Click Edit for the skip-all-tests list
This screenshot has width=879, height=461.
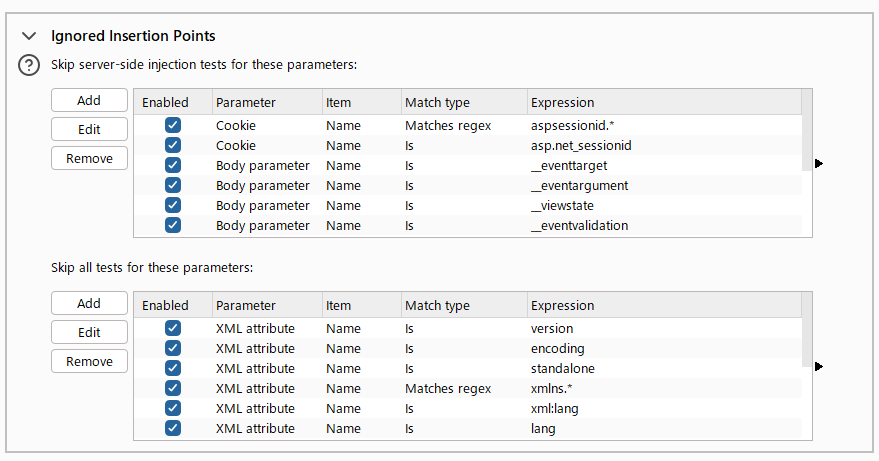(89, 332)
